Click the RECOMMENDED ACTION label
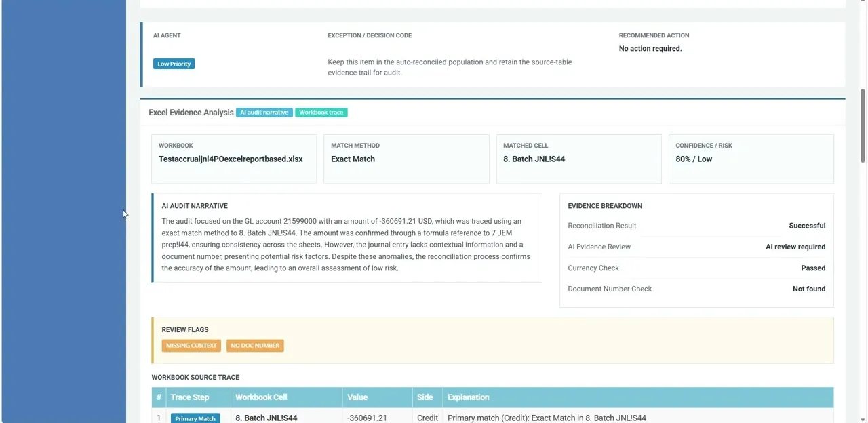Screen dimensions: 868x423 (654, 35)
